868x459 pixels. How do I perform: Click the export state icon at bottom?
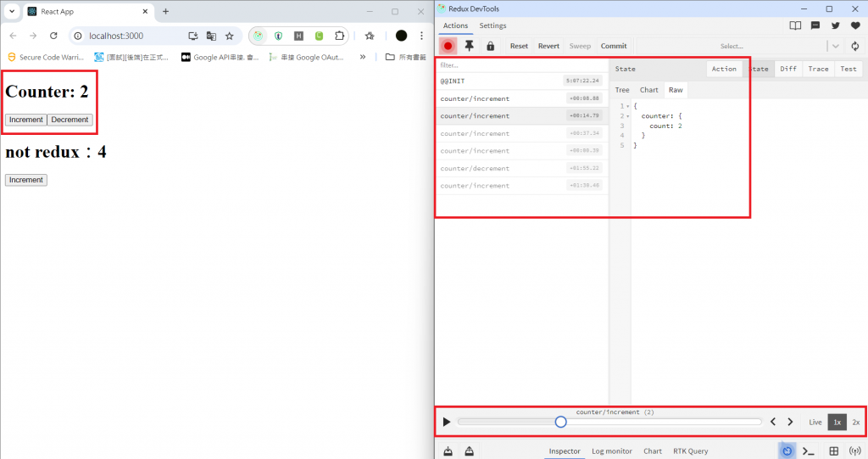470,451
